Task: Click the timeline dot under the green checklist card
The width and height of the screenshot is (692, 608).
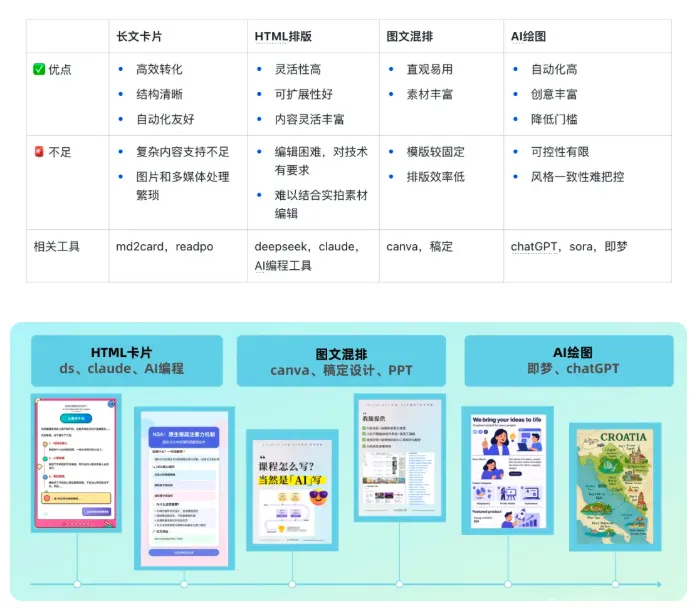Action: pyautogui.click(x=399, y=584)
